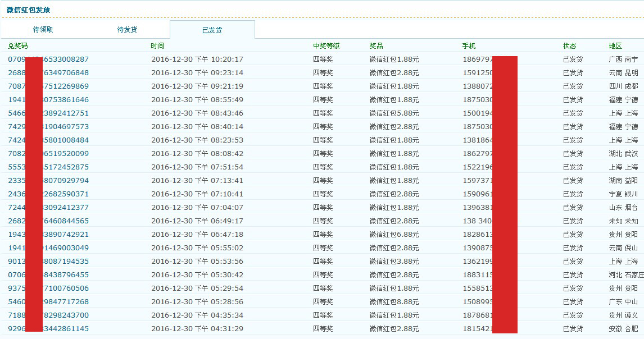Open redemption code ending 7512269869
This screenshot has width=644, height=339.
48,86
